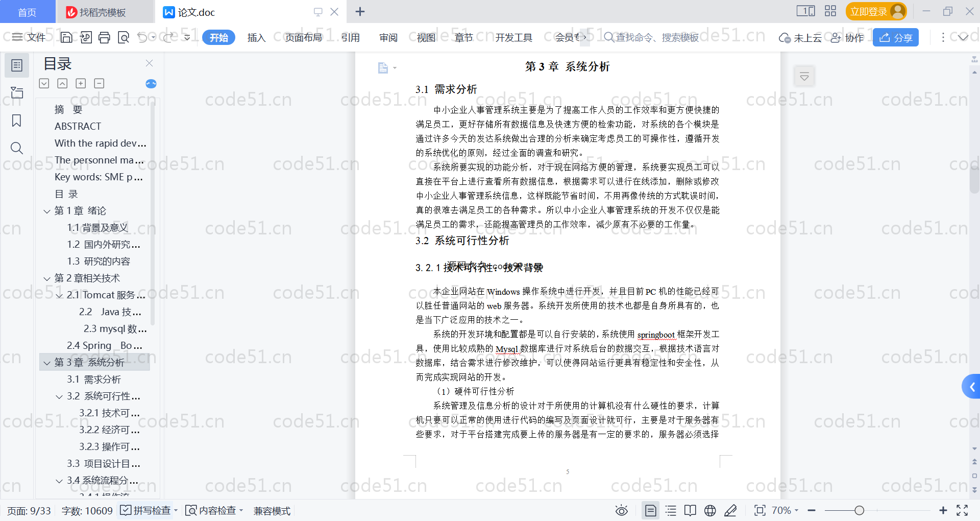Viewport: 980px width, 521px height.
Task: Close the 论文.doc tab
Action: coord(334,11)
